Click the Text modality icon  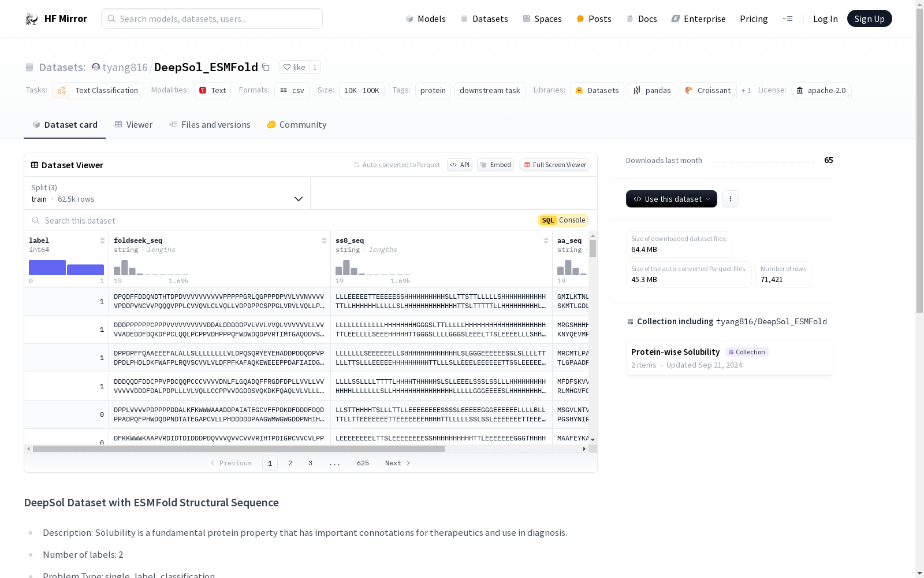[203, 90]
